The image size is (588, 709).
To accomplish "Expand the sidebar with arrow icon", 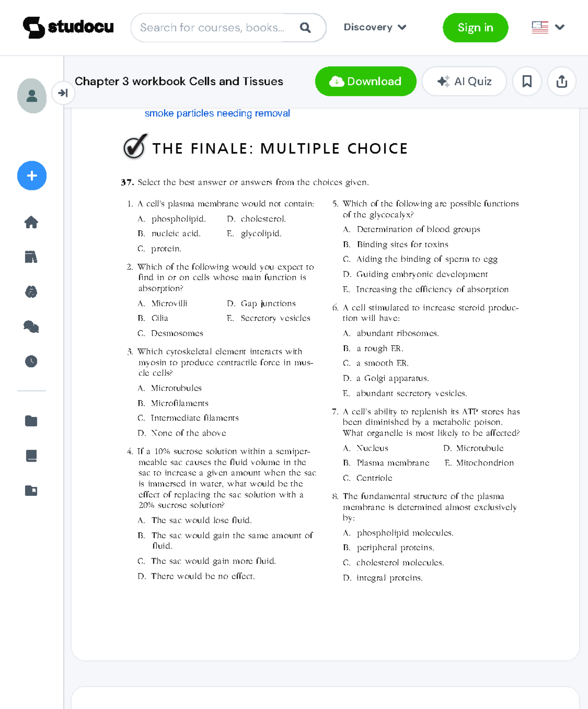I will point(63,93).
